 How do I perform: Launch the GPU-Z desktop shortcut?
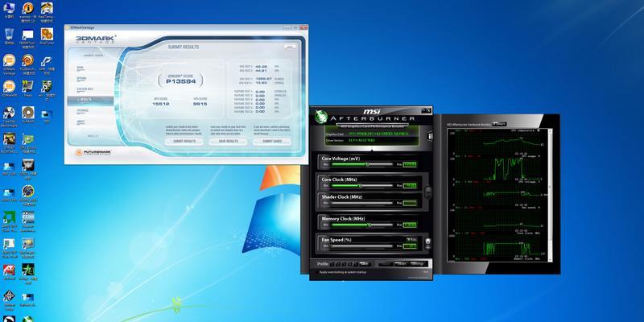pos(28,142)
